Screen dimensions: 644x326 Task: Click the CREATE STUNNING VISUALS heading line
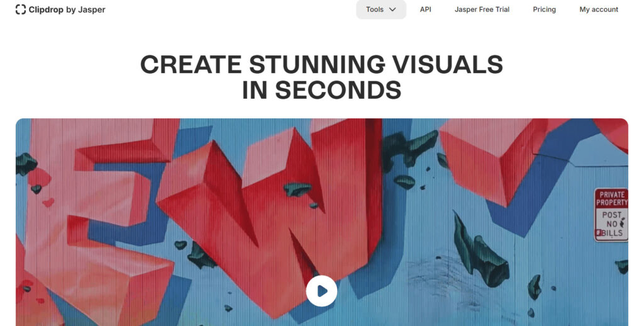(321, 64)
